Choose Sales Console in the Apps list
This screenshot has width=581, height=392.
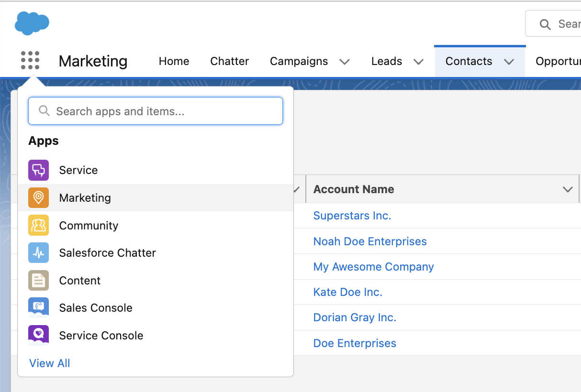tap(156, 308)
